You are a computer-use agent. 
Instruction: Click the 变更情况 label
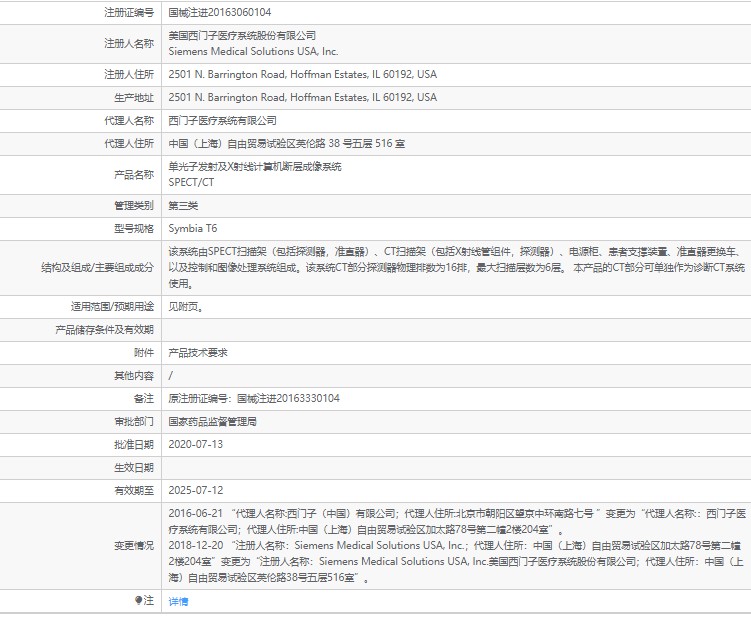coord(134,546)
